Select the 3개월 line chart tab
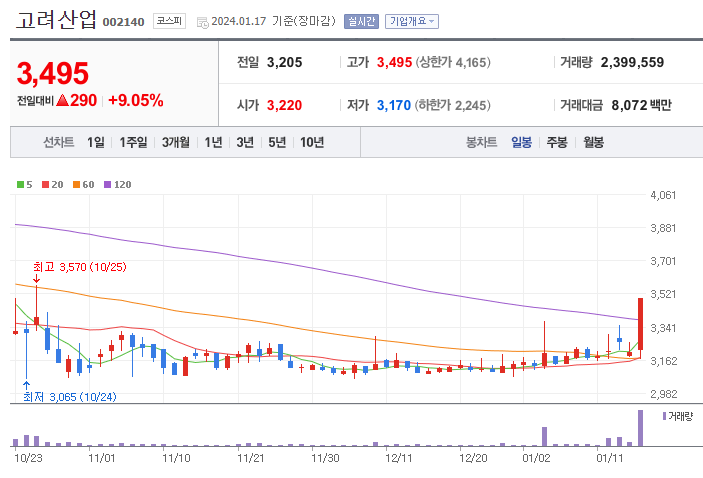 pos(176,142)
